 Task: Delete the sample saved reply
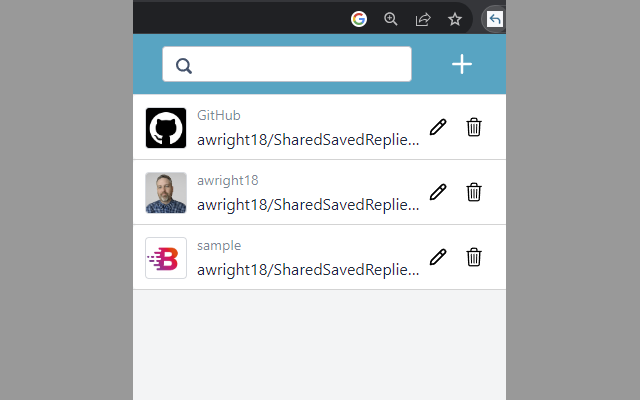click(x=474, y=257)
